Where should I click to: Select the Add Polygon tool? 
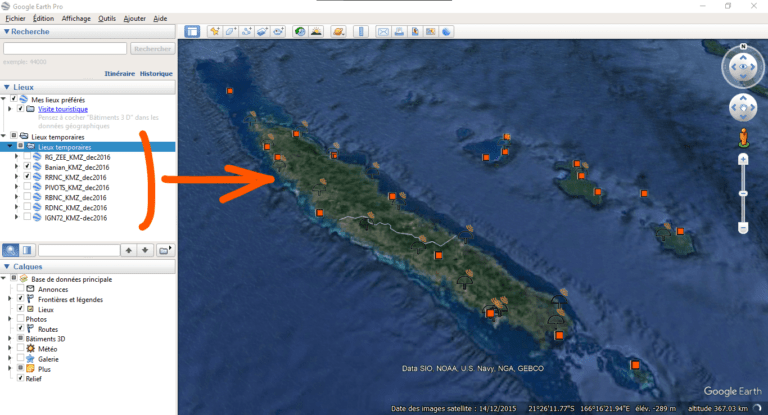point(230,32)
